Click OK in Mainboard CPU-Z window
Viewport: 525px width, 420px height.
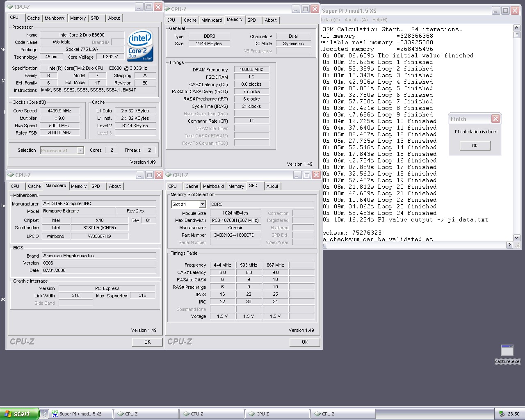(147, 342)
